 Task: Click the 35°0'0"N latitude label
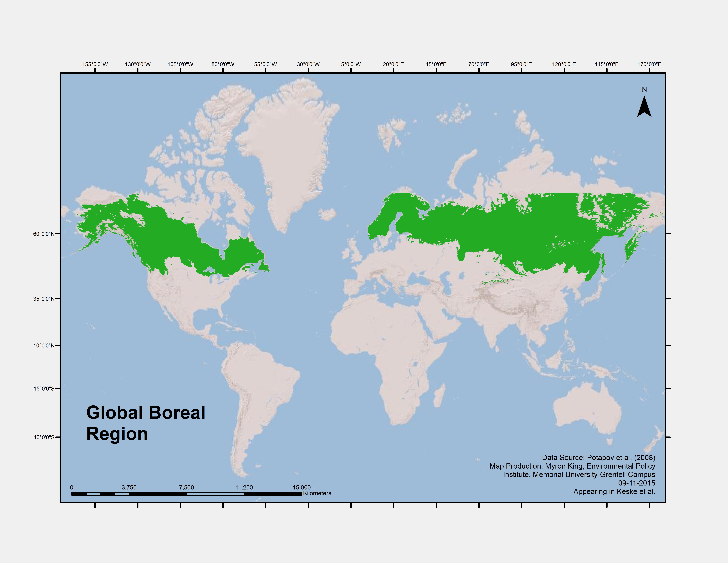44,299
